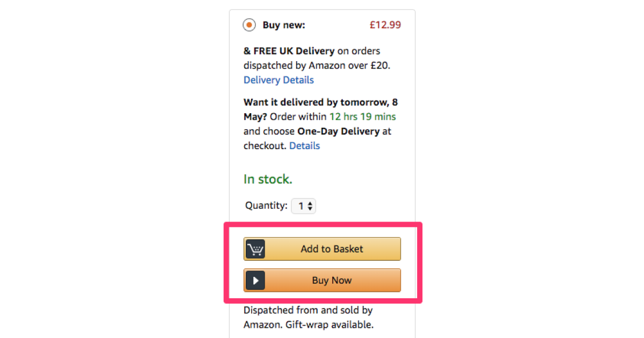Click the bold May? text

coord(255,116)
